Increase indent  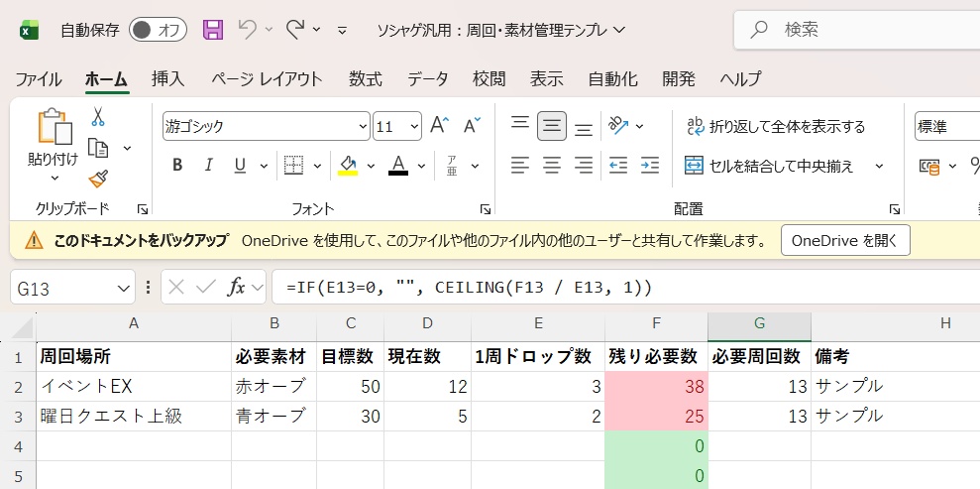click(x=650, y=166)
